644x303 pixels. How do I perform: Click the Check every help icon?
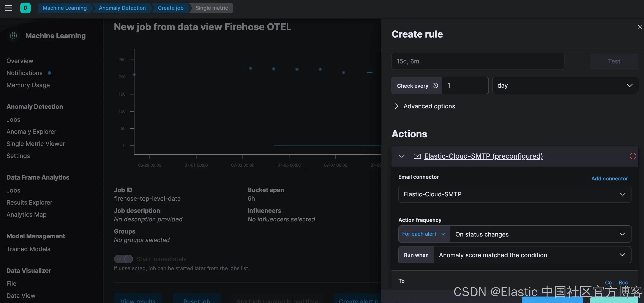click(435, 85)
